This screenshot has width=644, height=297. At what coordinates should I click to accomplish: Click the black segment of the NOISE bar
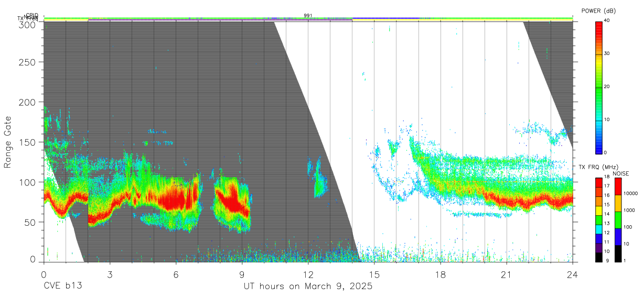[617, 252]
